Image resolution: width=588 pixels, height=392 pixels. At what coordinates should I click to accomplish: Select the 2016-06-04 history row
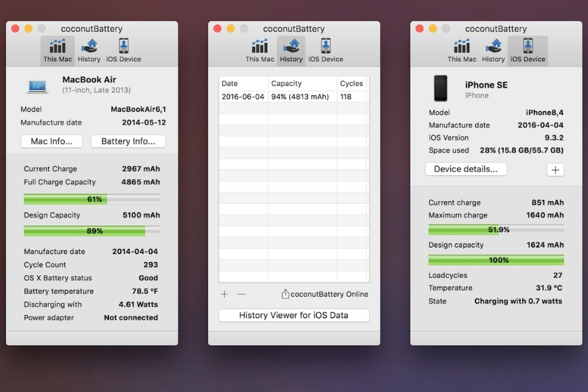[x=293, y=97]
